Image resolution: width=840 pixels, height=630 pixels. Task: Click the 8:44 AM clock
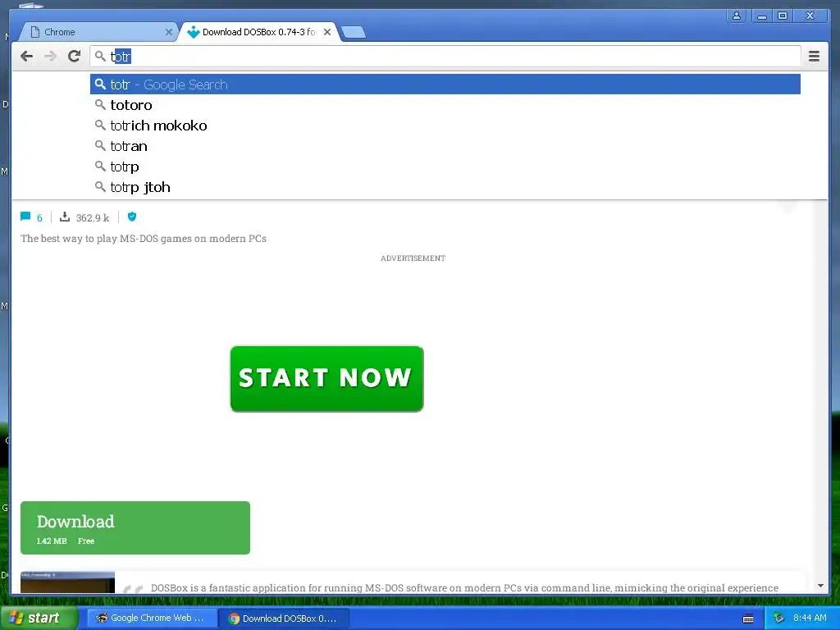[x=810, y=618]
